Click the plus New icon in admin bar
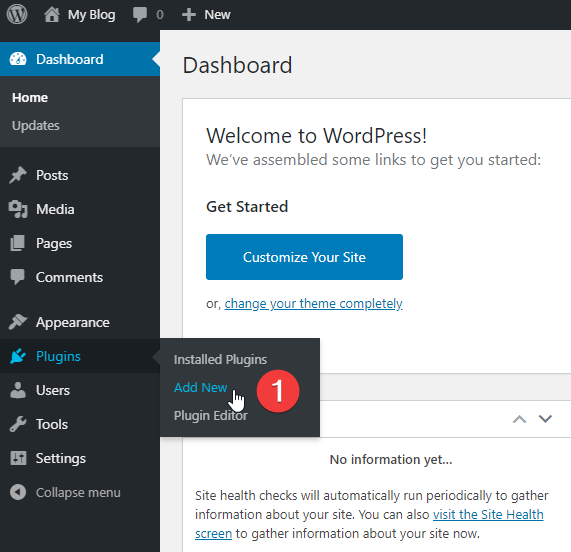The width and height of the screenshot is (571, 552). coord(189,15)
